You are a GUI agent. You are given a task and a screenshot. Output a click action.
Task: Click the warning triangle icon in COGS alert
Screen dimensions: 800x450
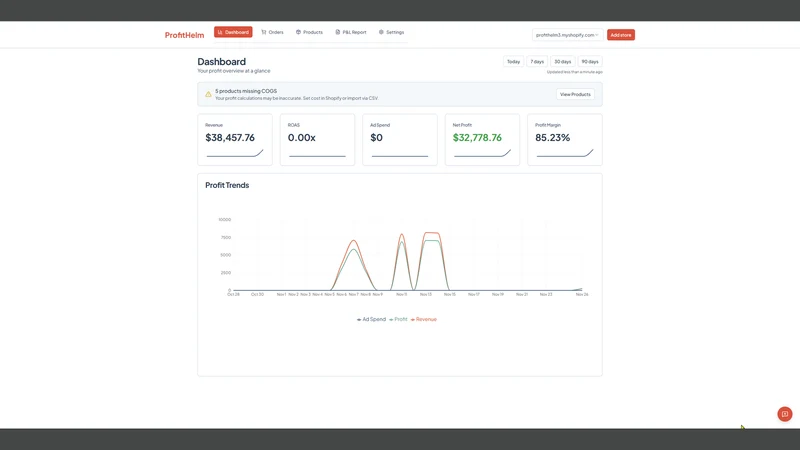tap(208, 94)
